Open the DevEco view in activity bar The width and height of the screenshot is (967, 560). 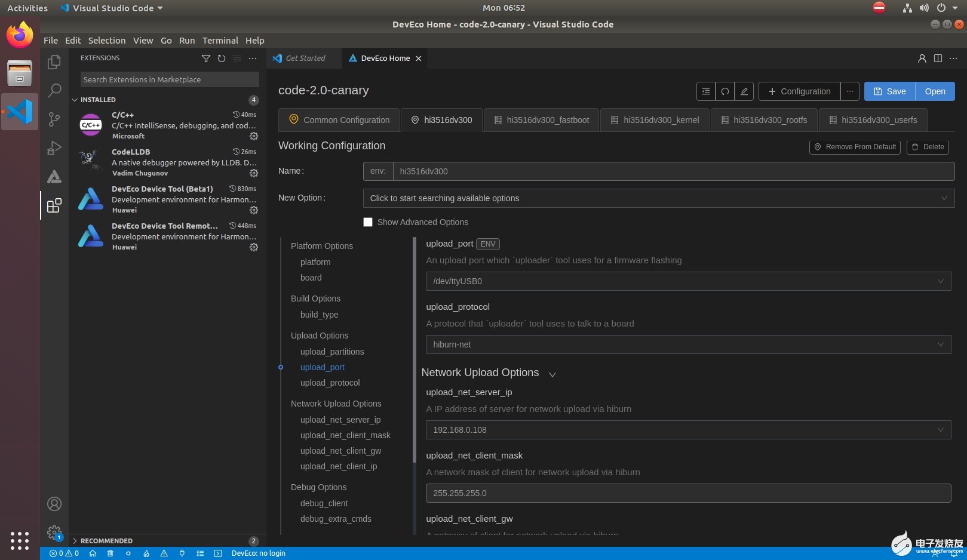click(54, 177)
